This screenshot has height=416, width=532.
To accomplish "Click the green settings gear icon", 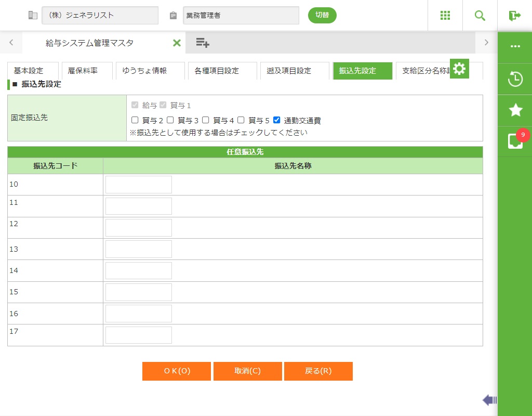I will (459, 69).
